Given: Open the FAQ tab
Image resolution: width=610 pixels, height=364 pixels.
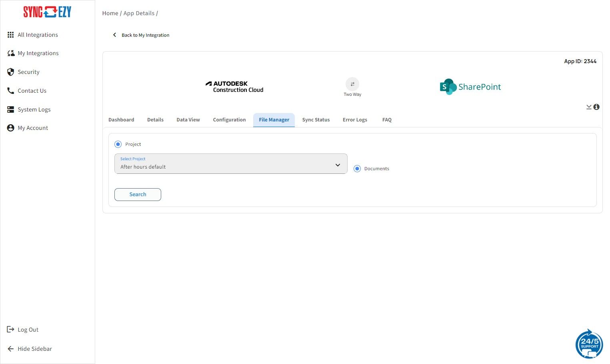Looking at the screenshot, I should (387, 120).
